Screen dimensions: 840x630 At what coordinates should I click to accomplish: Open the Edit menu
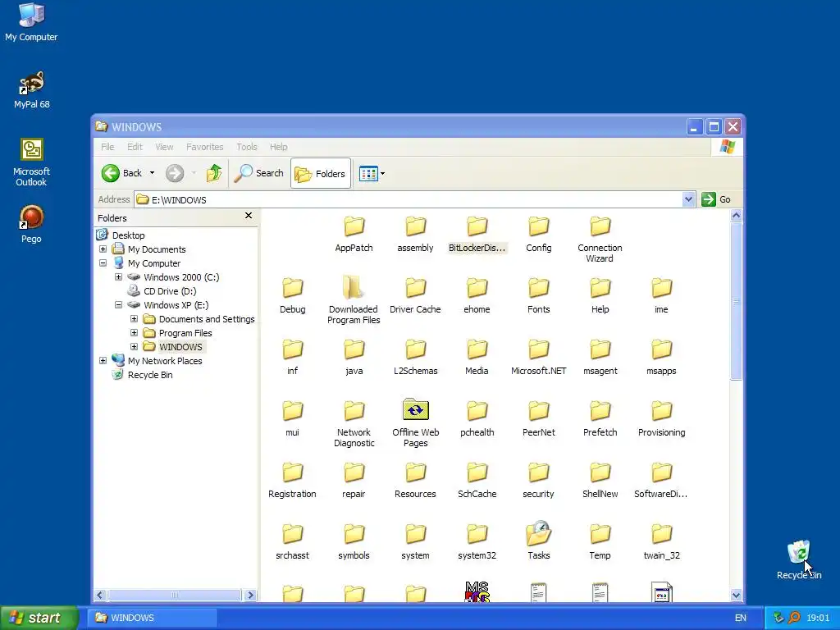pos(135,147)
